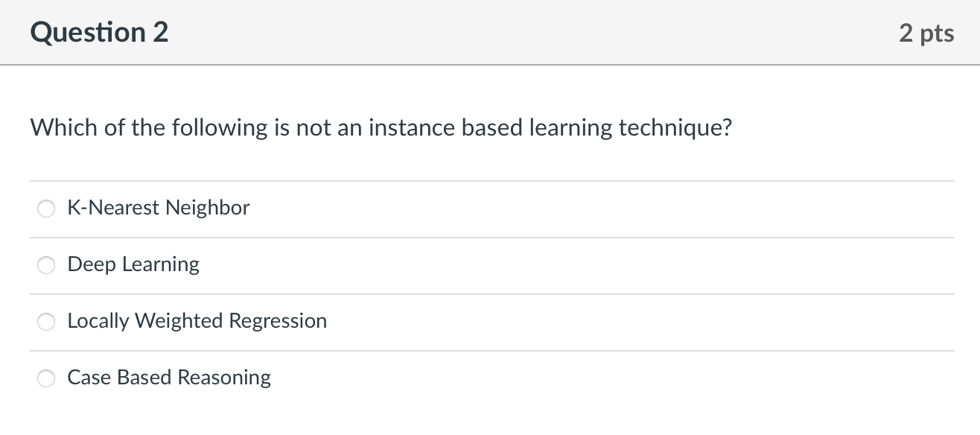This screenshot has width=980, height=435.
Task: Click the "Question 2" heading
Action: tap(100, 33)
